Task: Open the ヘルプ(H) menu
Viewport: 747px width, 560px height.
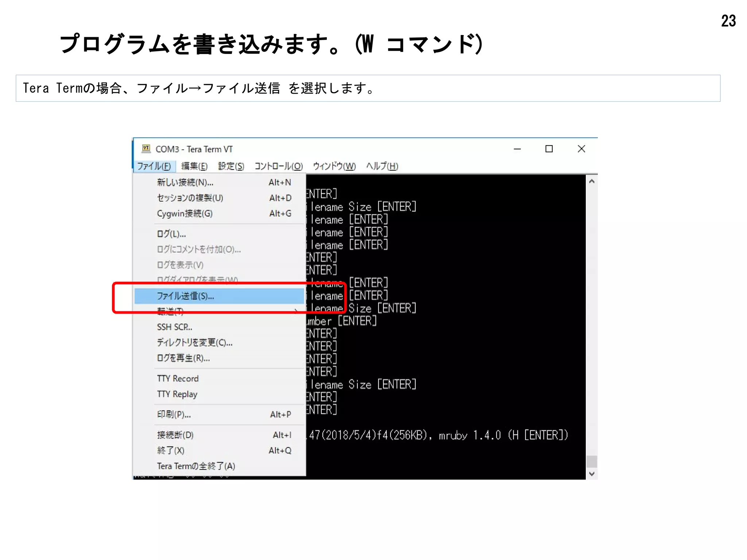Action: tap(382, 166)
